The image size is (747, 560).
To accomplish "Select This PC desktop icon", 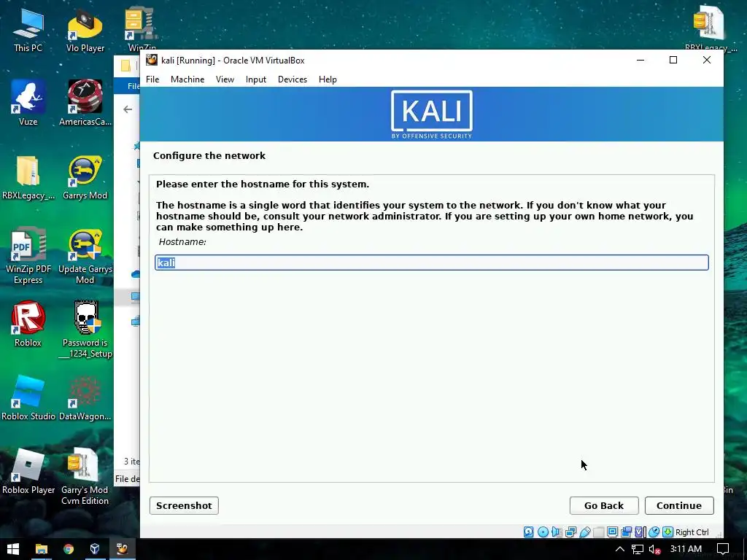I will coord(28,29).
